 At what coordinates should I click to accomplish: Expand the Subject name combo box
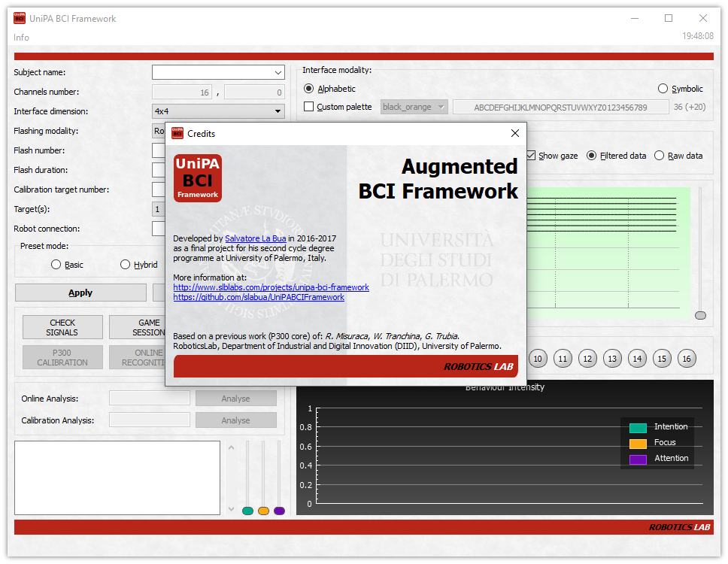coord(278,72)
